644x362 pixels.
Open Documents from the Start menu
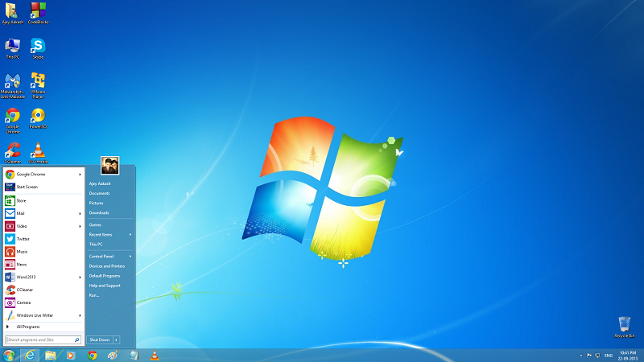click(99, 193)
